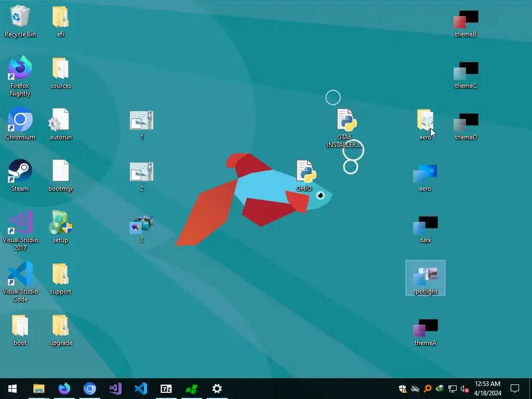Image resolution: width=532 pixels, height=399 pixels.
Task: Select the setup installer icon
Action: point(60,227)
